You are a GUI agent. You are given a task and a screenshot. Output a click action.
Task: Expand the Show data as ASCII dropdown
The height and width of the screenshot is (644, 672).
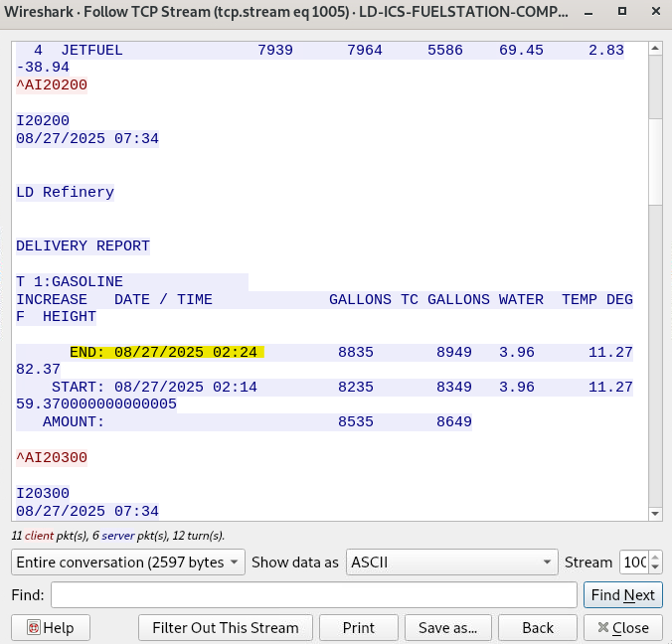coord(452,563)
